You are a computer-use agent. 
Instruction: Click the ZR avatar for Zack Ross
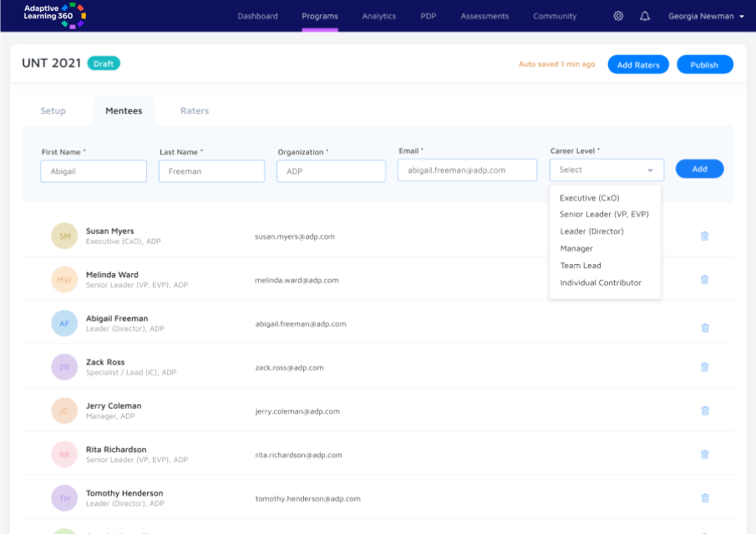point(64,367)
